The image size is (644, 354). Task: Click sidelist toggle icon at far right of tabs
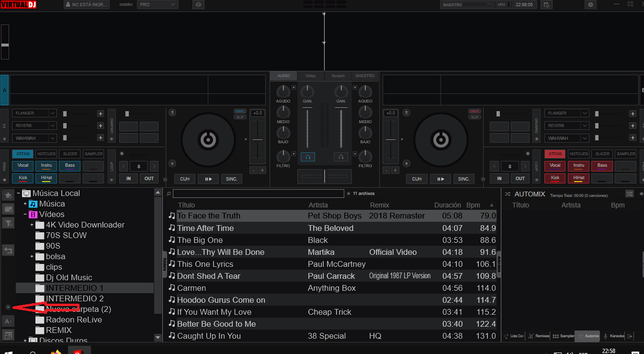(630, 336)
